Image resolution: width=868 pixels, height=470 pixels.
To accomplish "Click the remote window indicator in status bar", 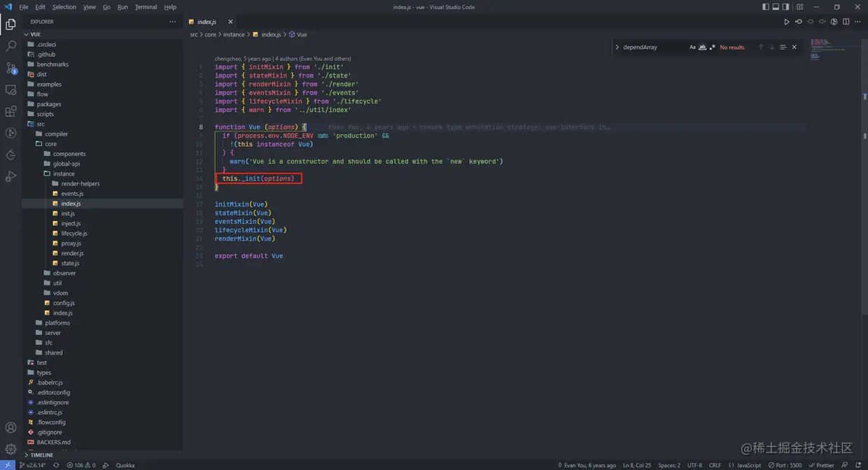I will tap(7, 465).
